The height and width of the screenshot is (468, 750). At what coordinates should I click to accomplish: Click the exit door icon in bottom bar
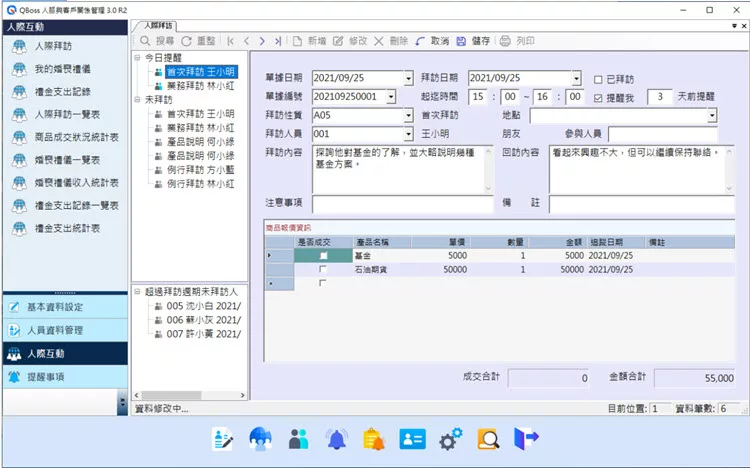(x=527, y=438)
